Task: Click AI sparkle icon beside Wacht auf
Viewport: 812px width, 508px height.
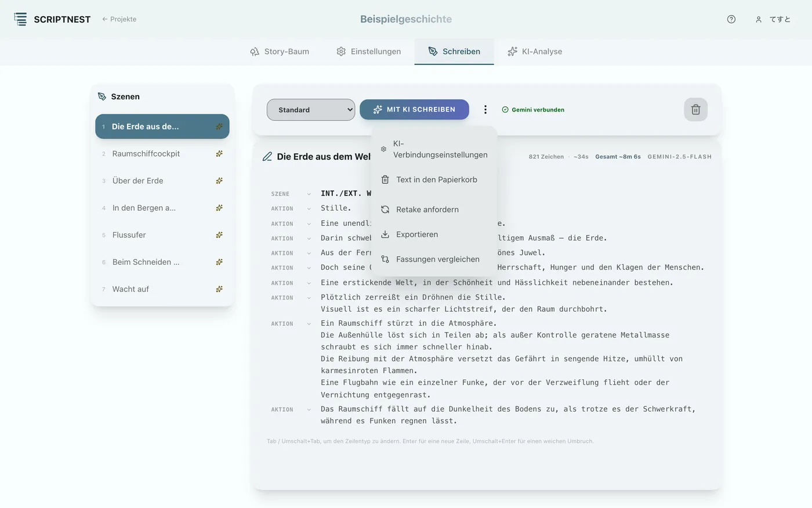Action: tap(219, 289)
